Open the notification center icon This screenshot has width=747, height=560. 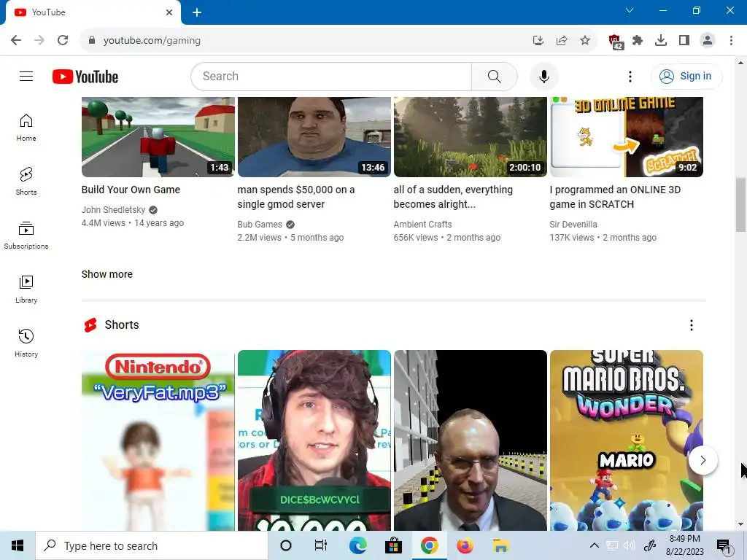click(724, 546)
